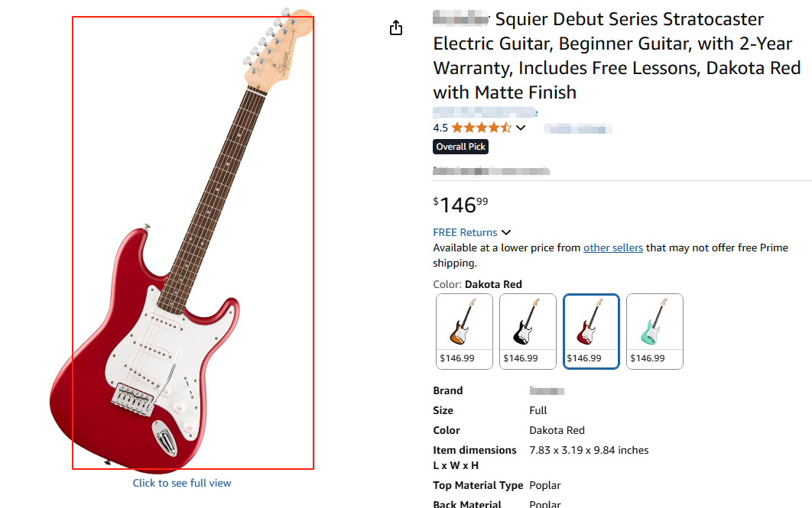Click the orange star rating icons
Viewport: 812px width, 508px height.
coord(481,128)
